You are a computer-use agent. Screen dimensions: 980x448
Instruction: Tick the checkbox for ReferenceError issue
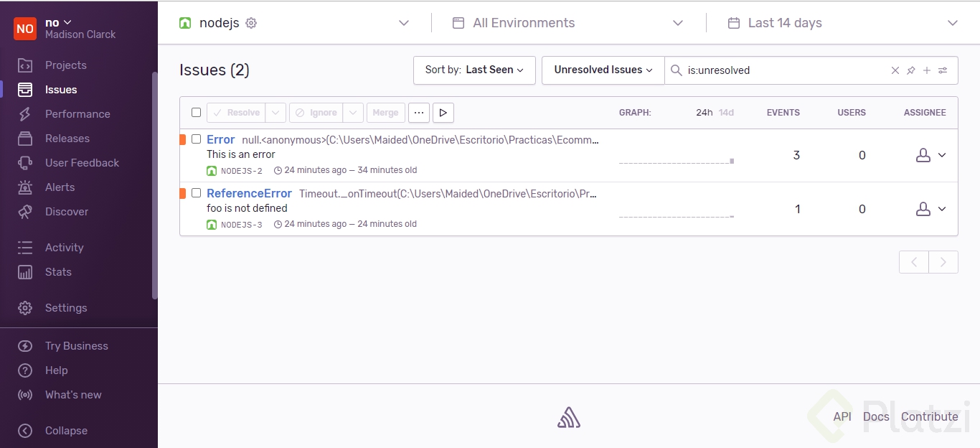coord(196,193)
